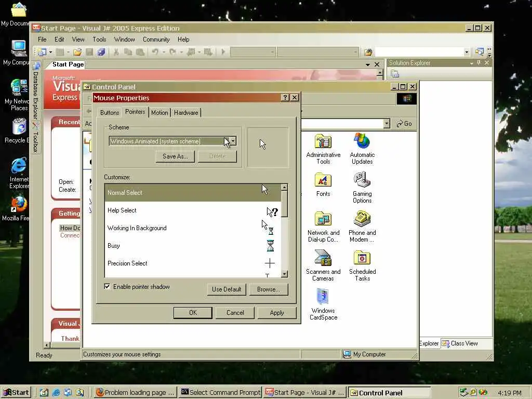The image size is (532, 399).
Task: Select the Working In Background pointer row
Action: pos(193,228)
